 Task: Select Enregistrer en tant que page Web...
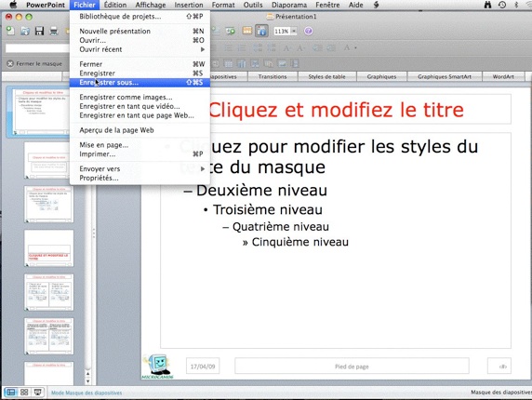tap(140, 115)
